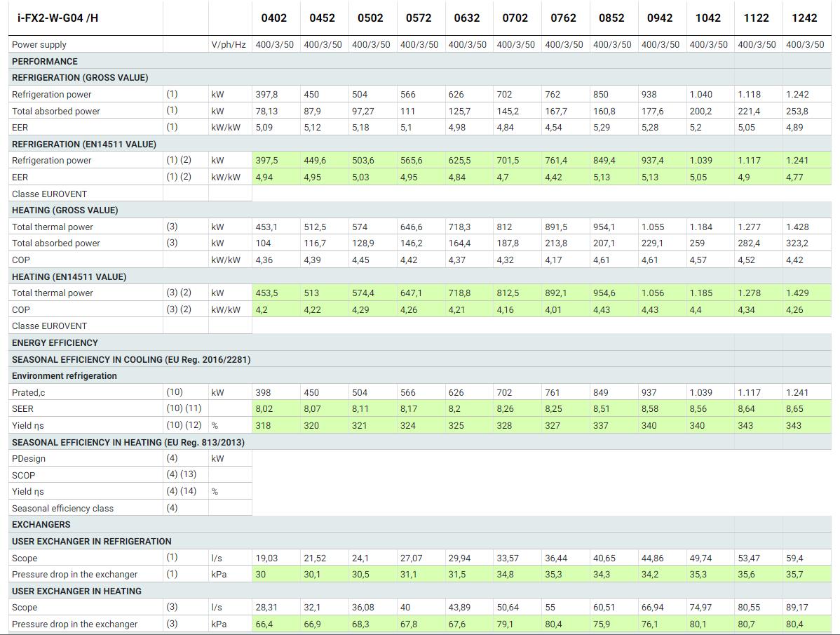
Task: Click the HEATING (EN14511 VALUE) heading
Action: pyautogui.click(x=69, y=276)
